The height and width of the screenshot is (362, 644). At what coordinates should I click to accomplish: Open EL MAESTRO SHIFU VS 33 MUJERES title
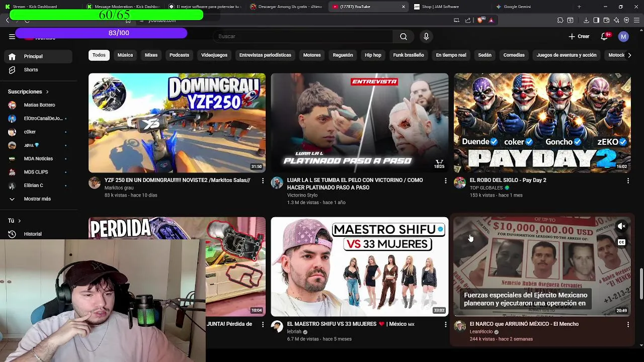pyautogui.click(x=351, y=324)
